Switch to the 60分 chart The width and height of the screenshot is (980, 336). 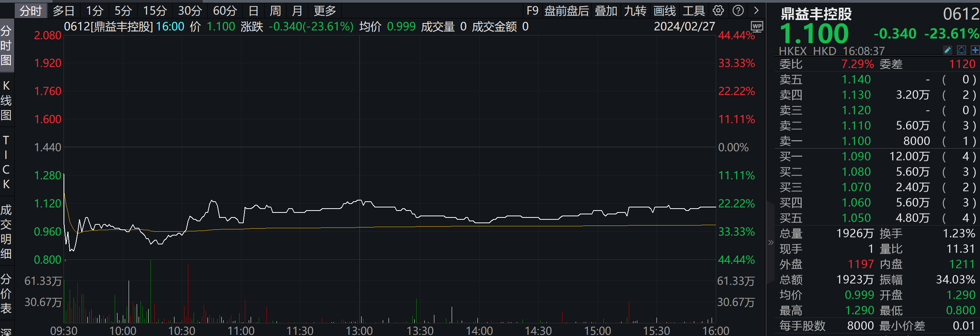coord(225,11)
